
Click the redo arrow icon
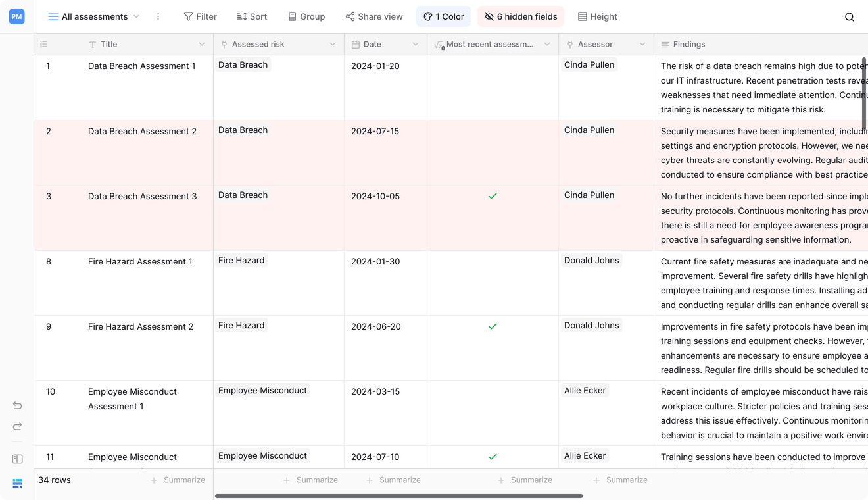[x=18, y=426]
